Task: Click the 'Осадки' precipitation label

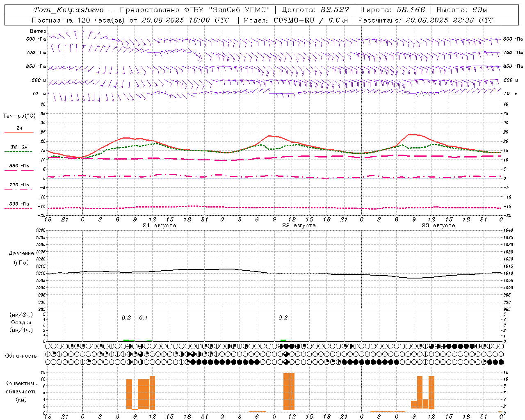Action: click(21, 322)
